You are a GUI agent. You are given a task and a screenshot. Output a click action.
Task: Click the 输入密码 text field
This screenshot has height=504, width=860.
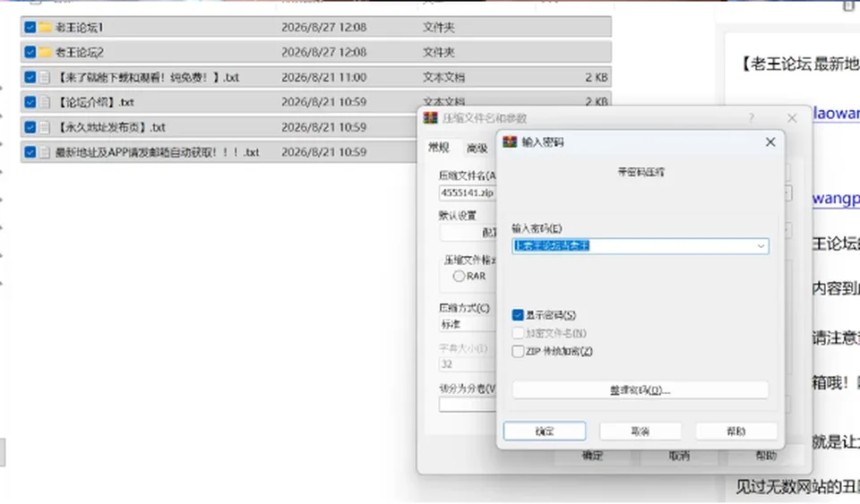point(640,246)
